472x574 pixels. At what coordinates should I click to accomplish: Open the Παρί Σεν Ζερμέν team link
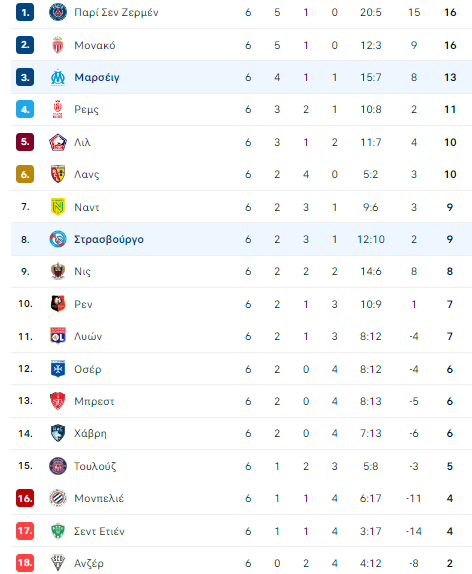click(x=116, y=12)
